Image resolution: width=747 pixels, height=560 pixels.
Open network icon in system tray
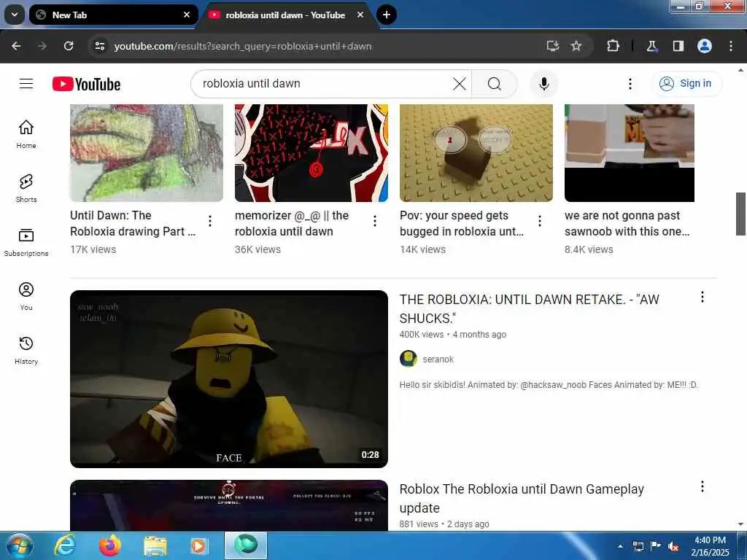point(638,546)
